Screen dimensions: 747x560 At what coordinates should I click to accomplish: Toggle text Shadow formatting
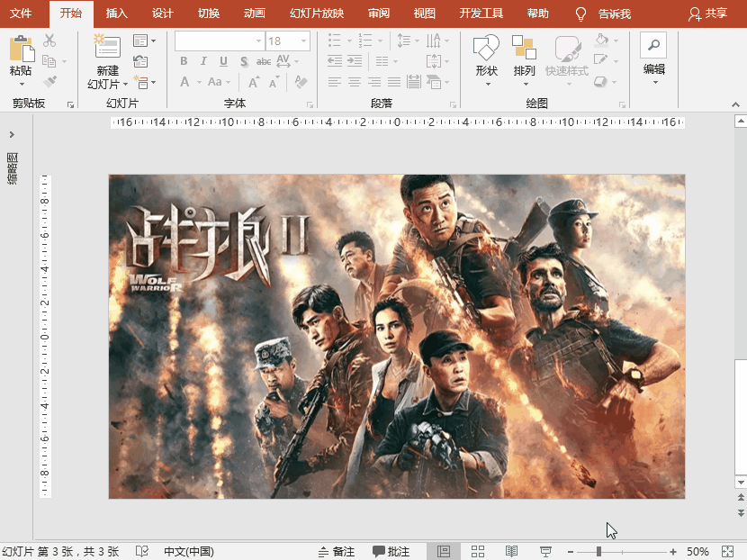[244, 61]
